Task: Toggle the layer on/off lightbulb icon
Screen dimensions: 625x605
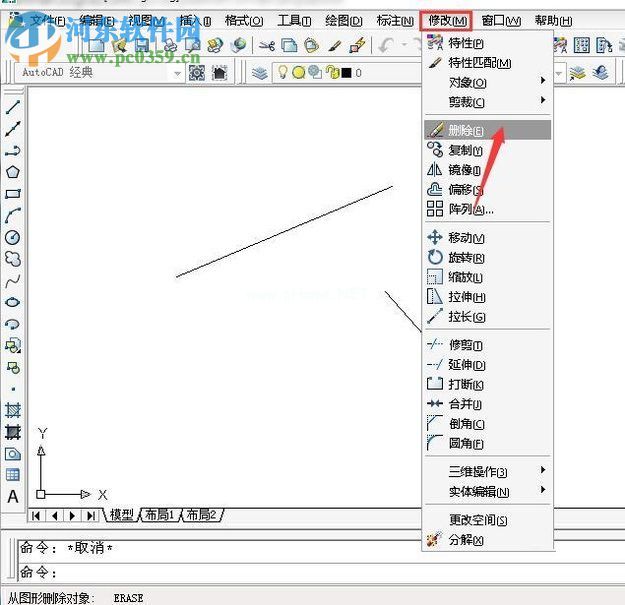Action: (283, 73)
